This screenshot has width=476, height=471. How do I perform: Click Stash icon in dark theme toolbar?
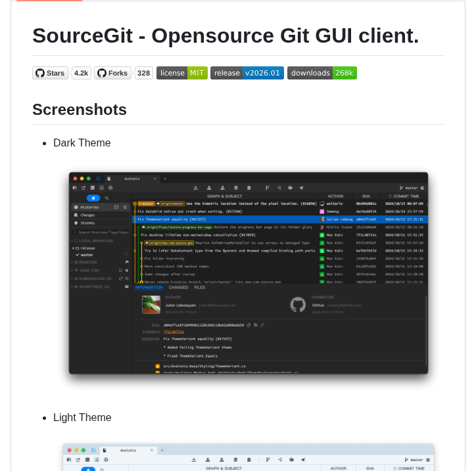[x=236, y=188]
